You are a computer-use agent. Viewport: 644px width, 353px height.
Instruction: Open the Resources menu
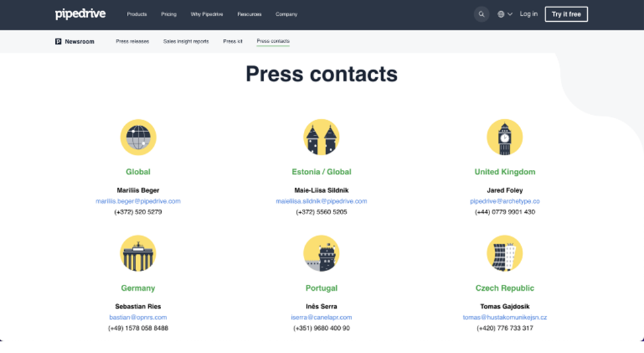[x=249, y=14]
